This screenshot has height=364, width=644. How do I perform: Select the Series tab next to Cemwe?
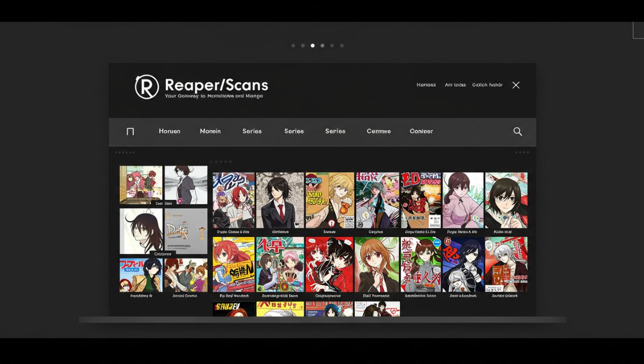tap(335, 131)
